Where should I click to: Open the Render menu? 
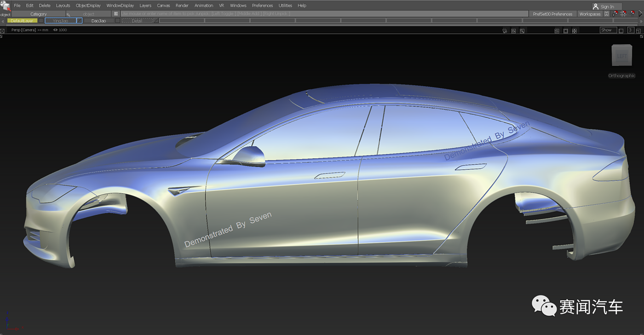click(182, 6)
